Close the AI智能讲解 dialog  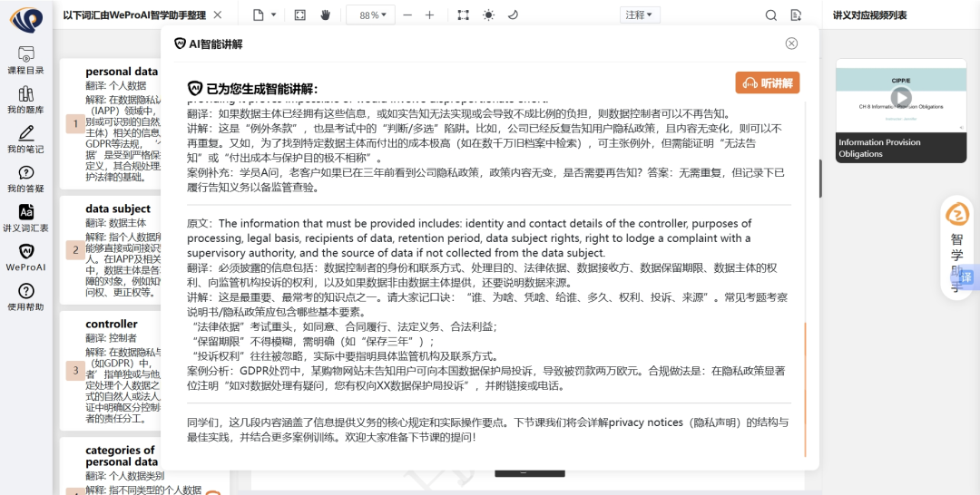point(791,44)
